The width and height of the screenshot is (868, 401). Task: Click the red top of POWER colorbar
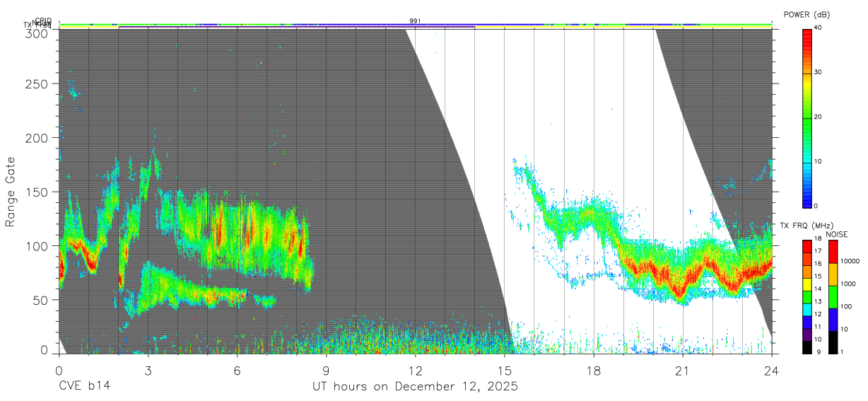(807, 34)
